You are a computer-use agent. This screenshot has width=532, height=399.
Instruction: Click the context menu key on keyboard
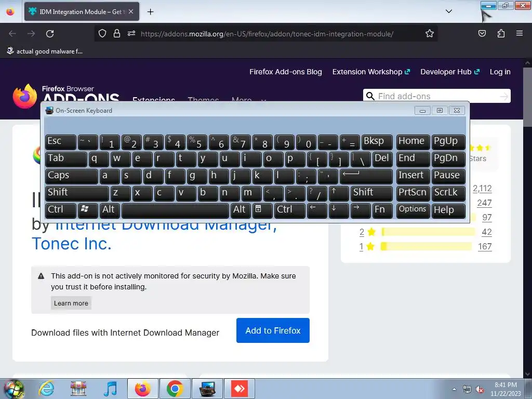click(x=262, y=210)
